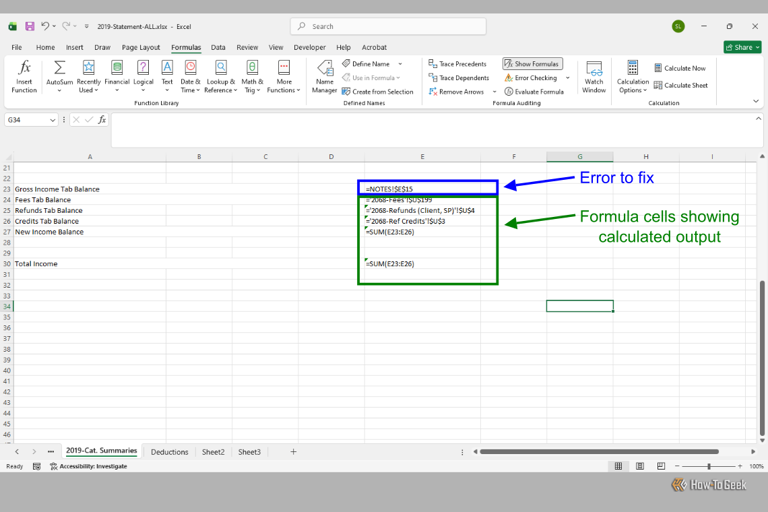The width and height of the screenshot is (768, 512).
Task: Switch to the Home ribbon tab
Action: pyautogui.click(x=45, y=48)
